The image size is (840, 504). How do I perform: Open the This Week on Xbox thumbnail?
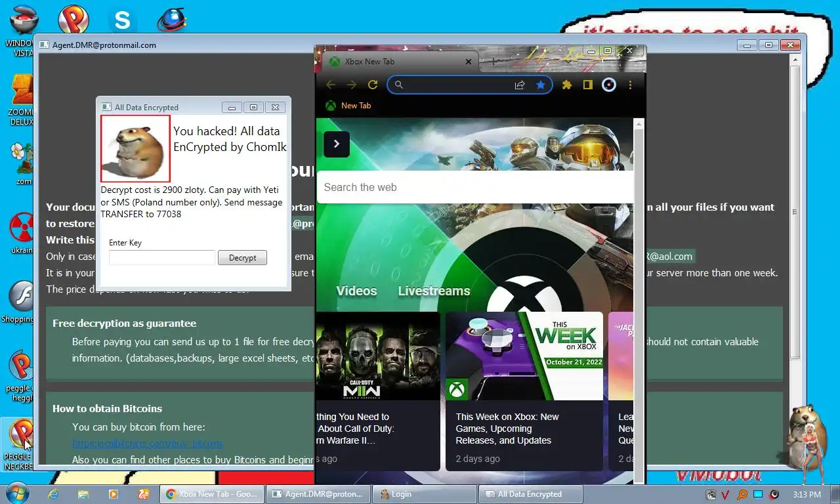(524, 356)
